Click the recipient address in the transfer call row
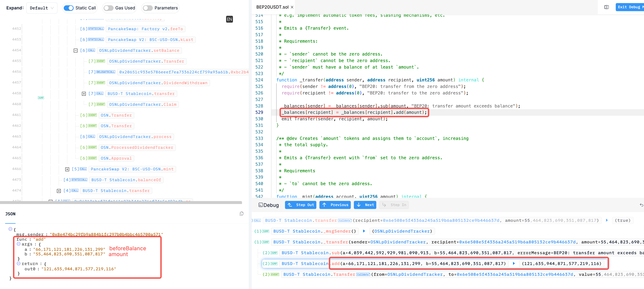 click(x=441, y=220)
